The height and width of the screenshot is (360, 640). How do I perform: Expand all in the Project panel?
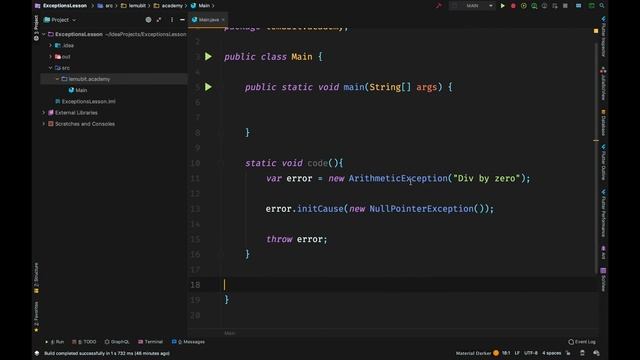pos(159,20)
